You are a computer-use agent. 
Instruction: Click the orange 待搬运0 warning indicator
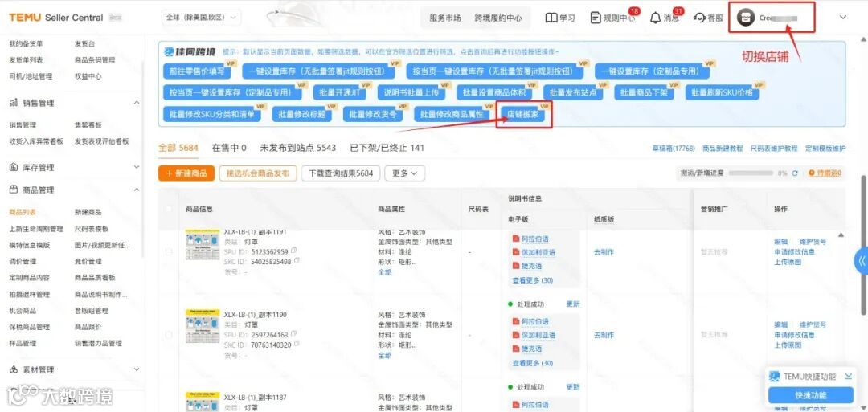coord(825,173)
